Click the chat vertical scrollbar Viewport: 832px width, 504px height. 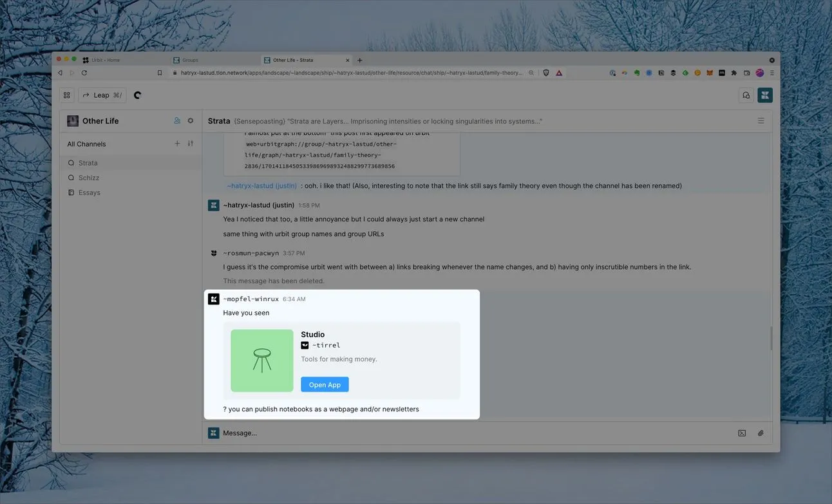click(771, 338)
